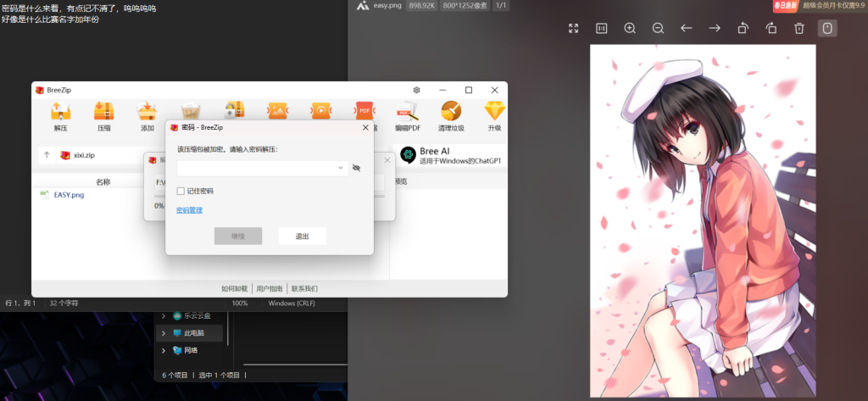Click Windows (CRLF) in Notepad status bar
The height and width of the screenshot is (401, 868).
[292, 304]
